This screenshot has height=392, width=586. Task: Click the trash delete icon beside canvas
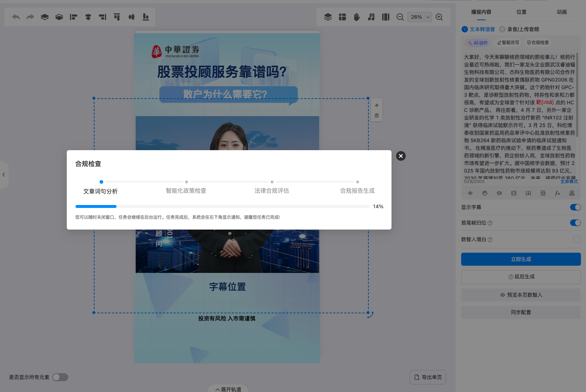pyautogui.click(x=377, y=116)
